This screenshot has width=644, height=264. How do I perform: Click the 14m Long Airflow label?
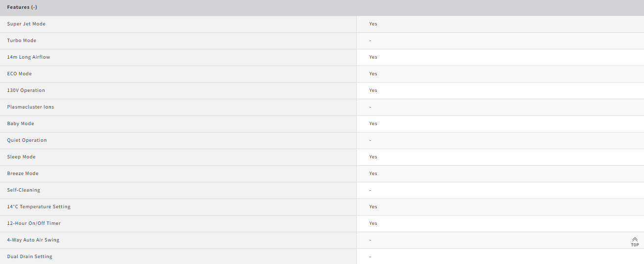tap(28, 57)
